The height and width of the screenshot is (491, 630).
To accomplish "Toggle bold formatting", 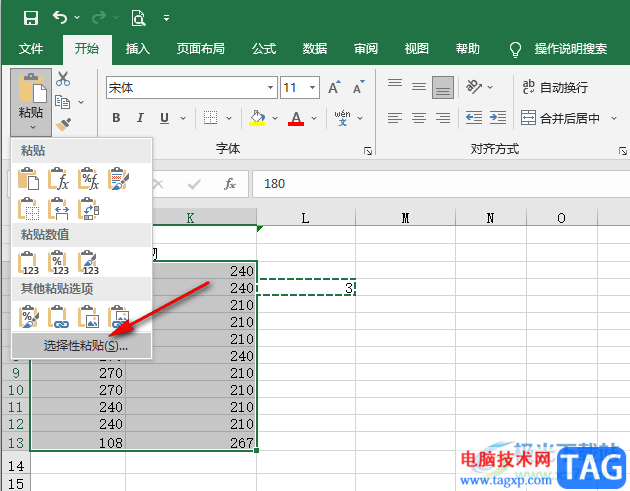I will [116, 118].
